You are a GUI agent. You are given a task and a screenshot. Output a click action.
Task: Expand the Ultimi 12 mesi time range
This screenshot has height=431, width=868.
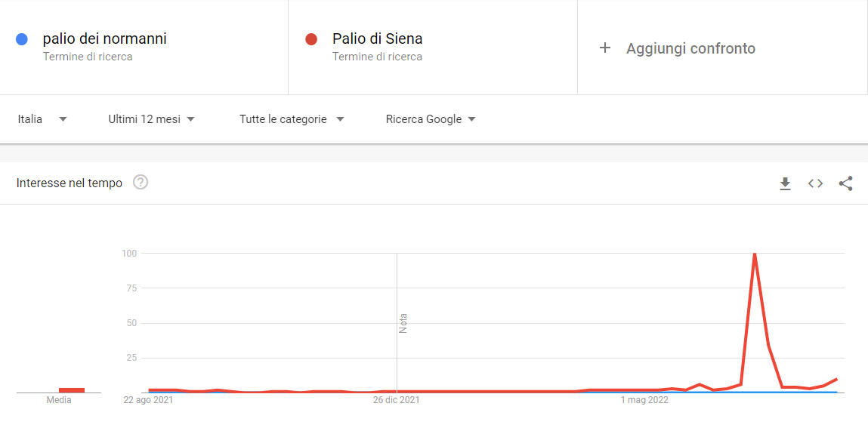point(152,119)
